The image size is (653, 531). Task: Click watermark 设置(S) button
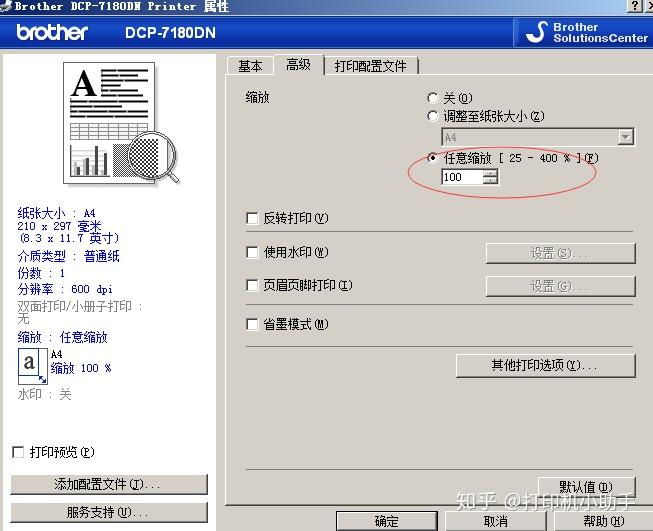(561, 253)
